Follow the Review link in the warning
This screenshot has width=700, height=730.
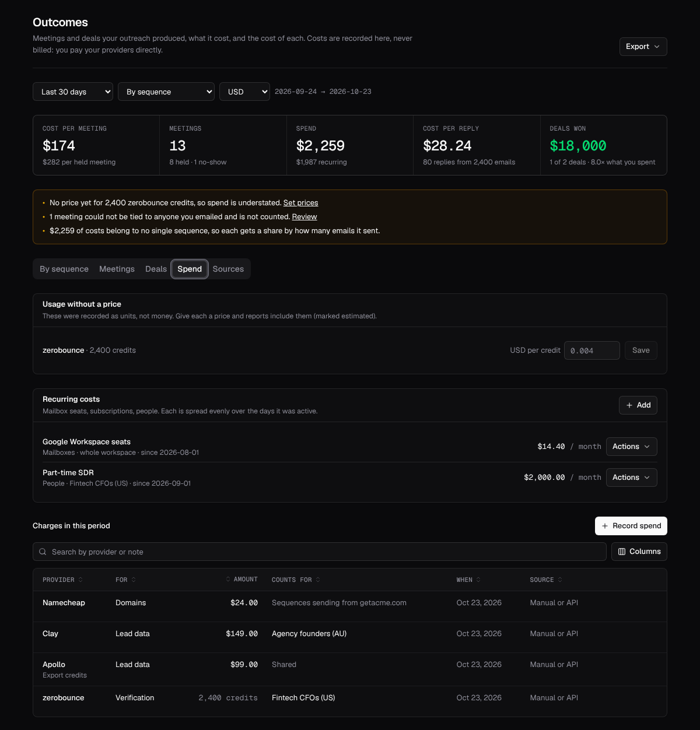[304, 217]
